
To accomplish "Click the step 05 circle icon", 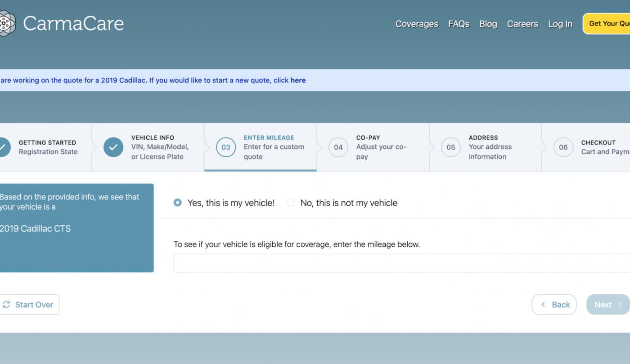I will [x=451, y=147].
